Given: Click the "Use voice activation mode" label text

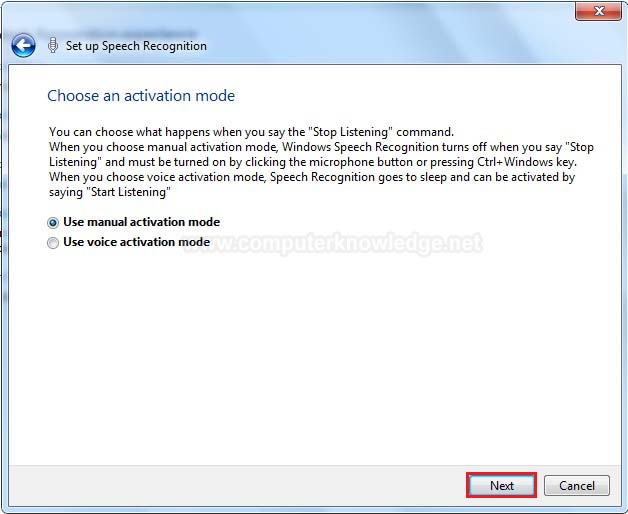Looking at the screenshot, I should click(x=137, y=242).
